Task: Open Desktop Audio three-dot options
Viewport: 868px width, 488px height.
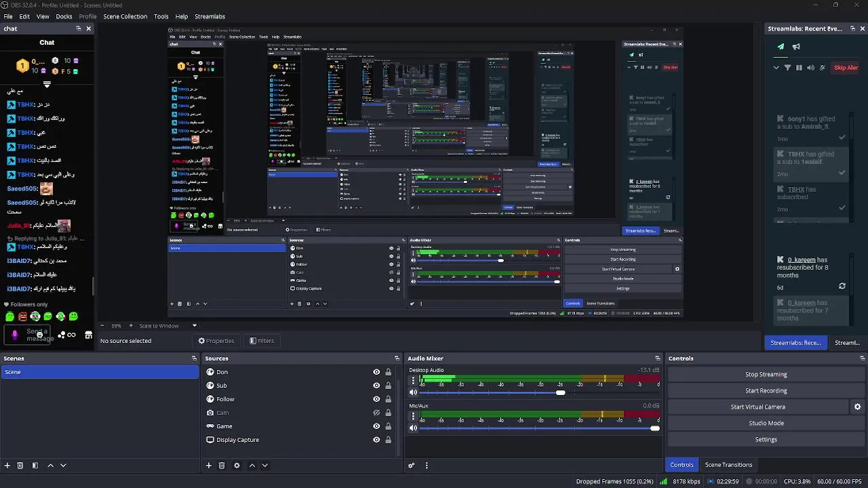Action: (x=413, y=381)
